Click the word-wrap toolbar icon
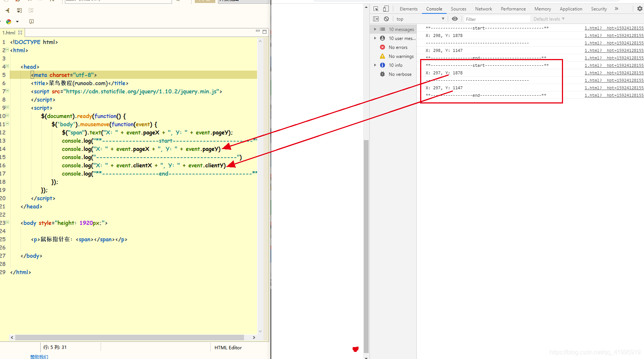This screenshot has width=644, height=359. 19,10
